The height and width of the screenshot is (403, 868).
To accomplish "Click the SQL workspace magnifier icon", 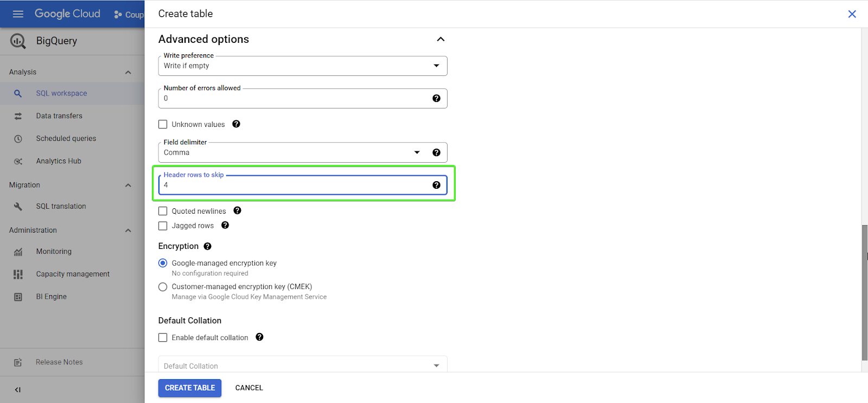I will 18,93.
